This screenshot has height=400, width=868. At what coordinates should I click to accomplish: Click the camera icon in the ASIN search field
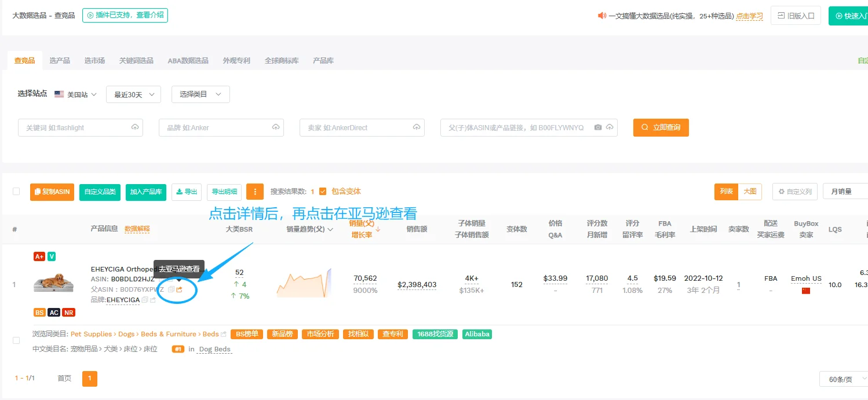coord(599,127)
